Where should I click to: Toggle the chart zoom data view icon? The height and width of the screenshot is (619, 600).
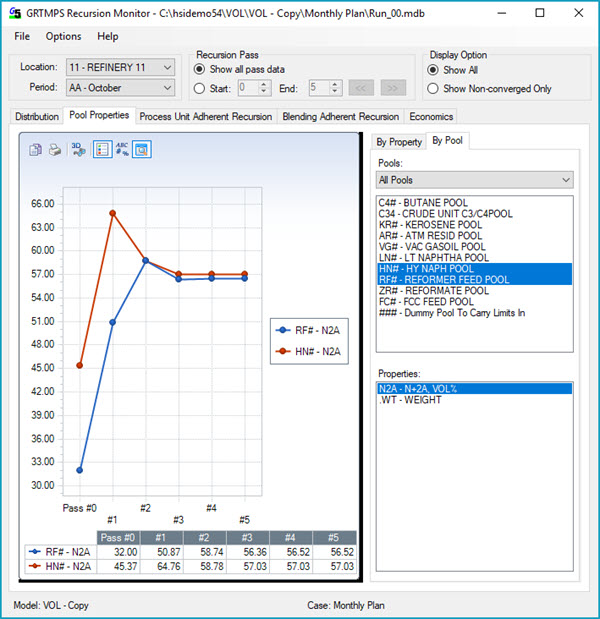[142, 149]
